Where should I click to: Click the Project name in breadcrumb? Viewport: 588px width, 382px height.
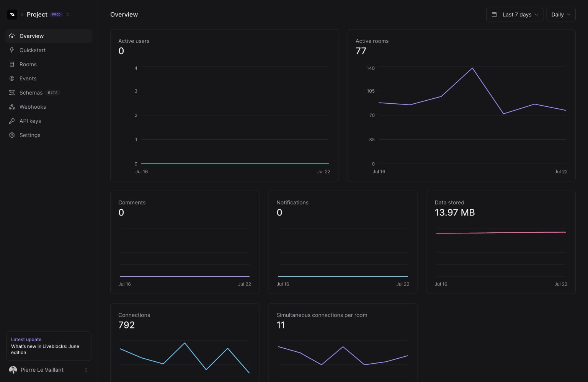pos(37,15)
